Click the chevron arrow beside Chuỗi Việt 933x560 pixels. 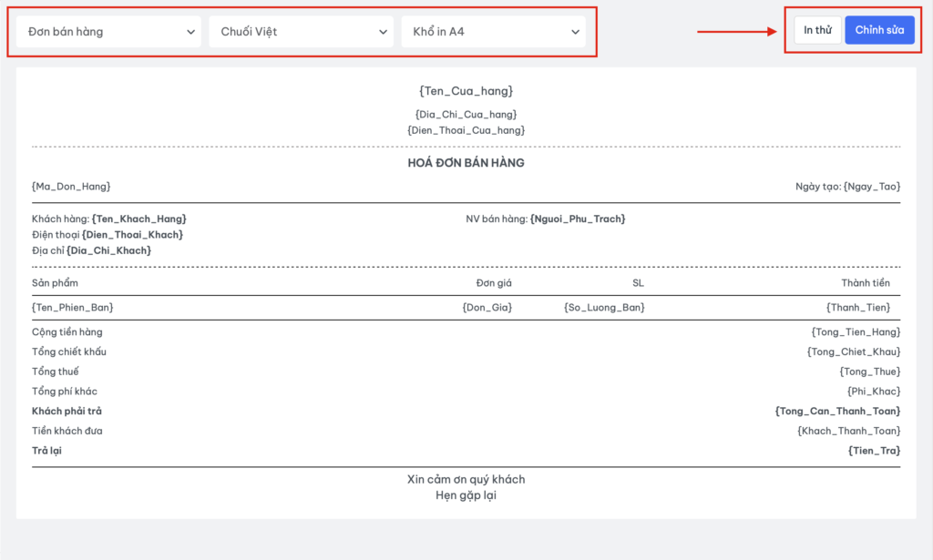click(383, 32)
